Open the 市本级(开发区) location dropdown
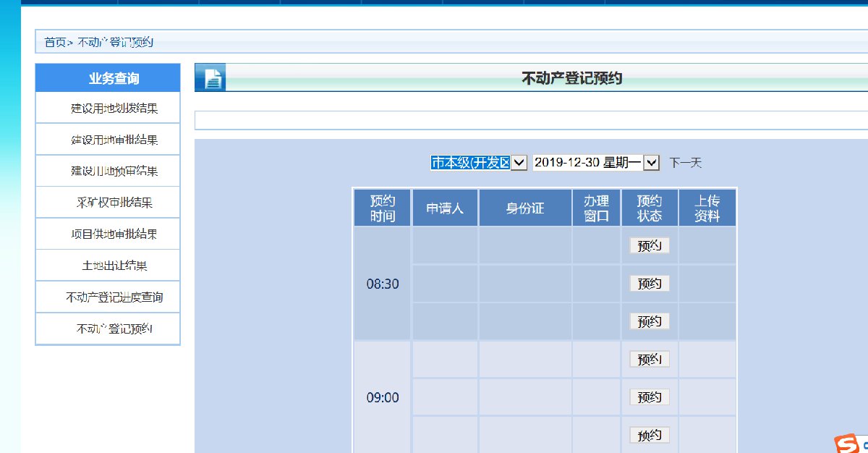This screenshot has width=868, height=453. tap(479, 163)
